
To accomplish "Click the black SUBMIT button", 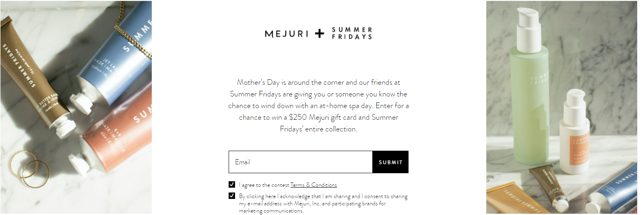I will (x=390, y=162).
